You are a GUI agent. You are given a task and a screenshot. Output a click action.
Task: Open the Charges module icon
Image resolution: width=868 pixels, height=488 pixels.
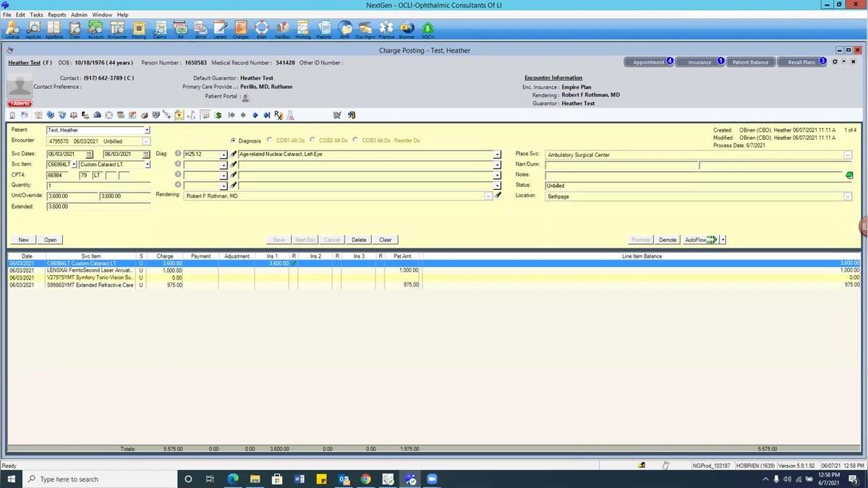click(x=241, y=29)
